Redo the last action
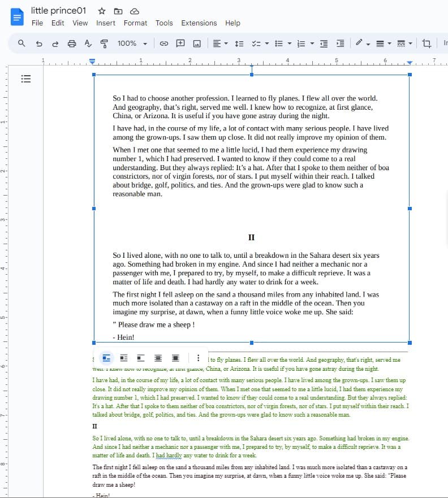The height and width of the screenshot is (498, 448). click(x=55, y=44)
